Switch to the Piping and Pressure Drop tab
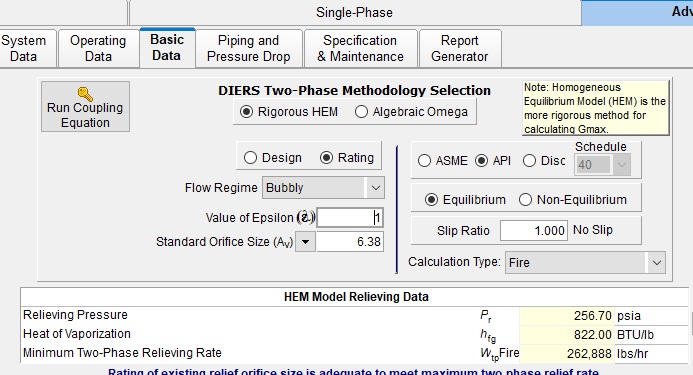The image size is (693, 375). (249, 49)
